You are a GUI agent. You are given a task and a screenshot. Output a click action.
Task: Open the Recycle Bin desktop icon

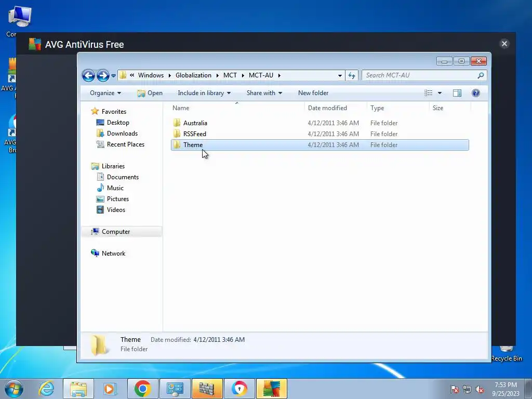506,354
